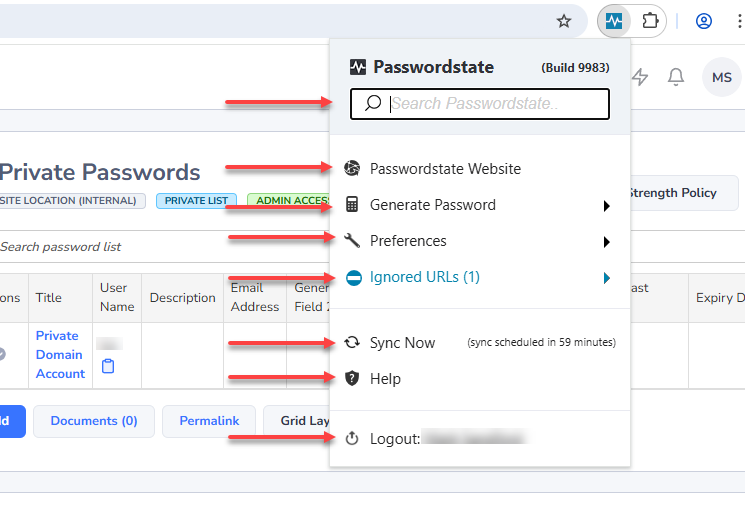This screenshot has height=506, width=745.
Task: Click the Sync Now refresh icon
Action: [x=352, y=343]
